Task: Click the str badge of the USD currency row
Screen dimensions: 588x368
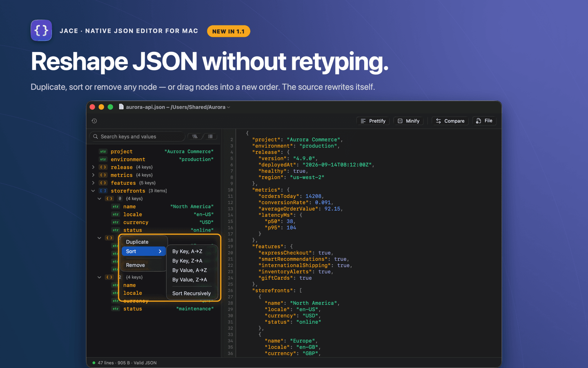Action: (x=116, y=222)
